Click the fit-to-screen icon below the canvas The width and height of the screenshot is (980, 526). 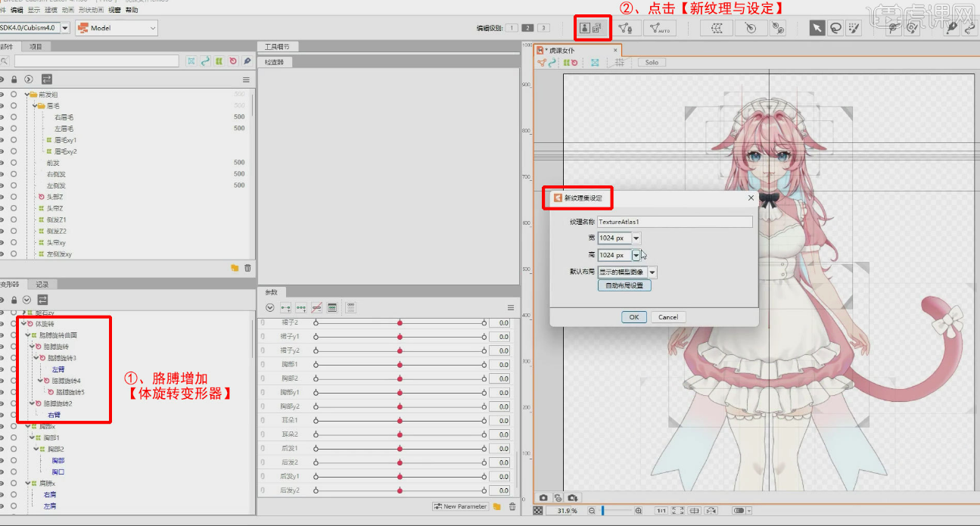(678, 511)
